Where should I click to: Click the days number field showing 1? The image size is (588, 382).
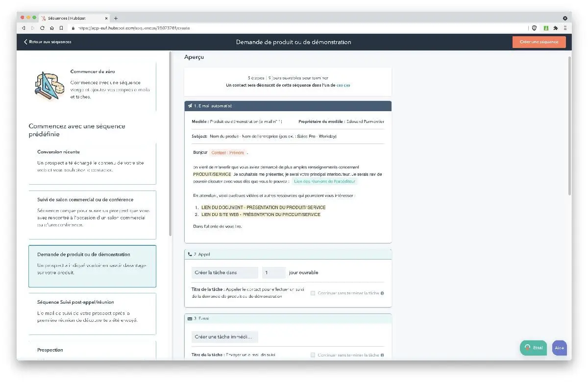click(273, 272)
